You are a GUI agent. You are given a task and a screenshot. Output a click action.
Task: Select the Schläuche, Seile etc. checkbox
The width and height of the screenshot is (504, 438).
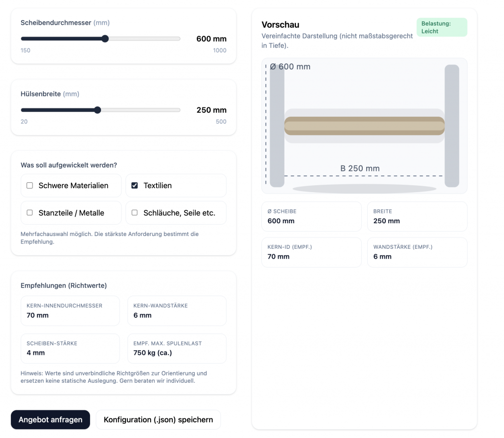click(134, 213)
